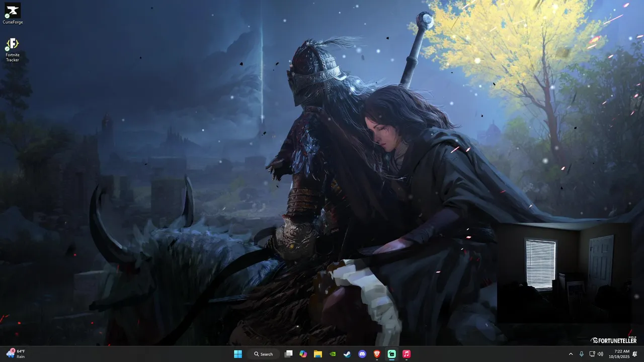Open the Fortnite Tracker desktop shortcut

point(13,50)
